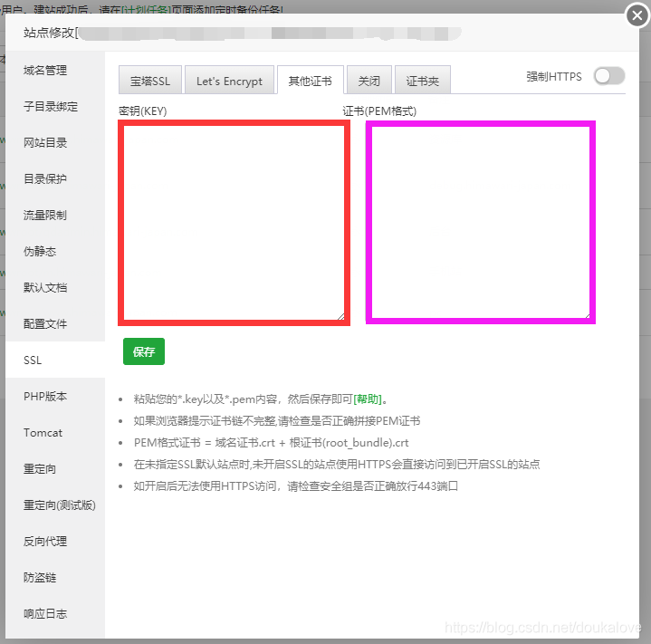Toggle the 强制HTTPS switch

[608, 77]
